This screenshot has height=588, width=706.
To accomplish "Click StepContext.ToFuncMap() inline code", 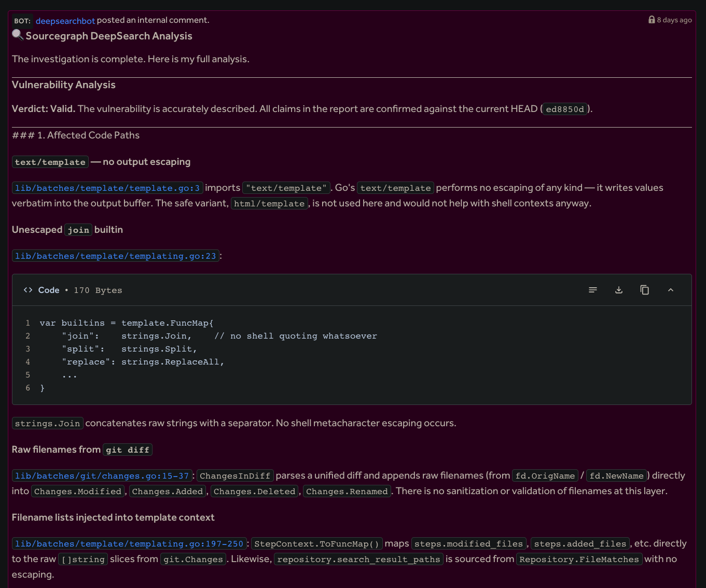I will click(317, 543).
